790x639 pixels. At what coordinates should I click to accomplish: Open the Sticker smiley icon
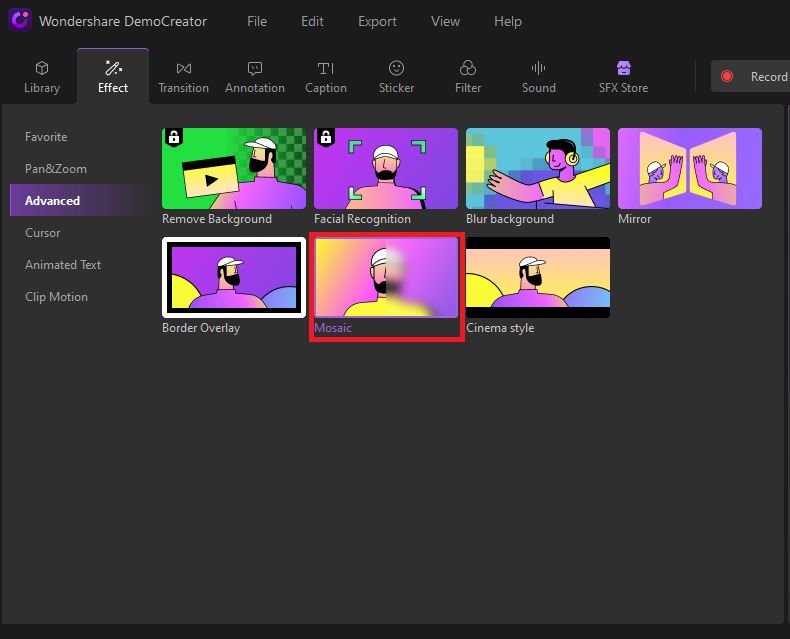(x=397, y=68)
